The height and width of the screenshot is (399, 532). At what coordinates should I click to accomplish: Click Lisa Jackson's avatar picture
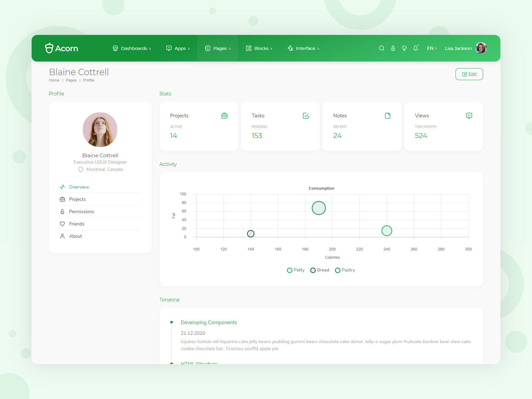click(x=481, y=48)
